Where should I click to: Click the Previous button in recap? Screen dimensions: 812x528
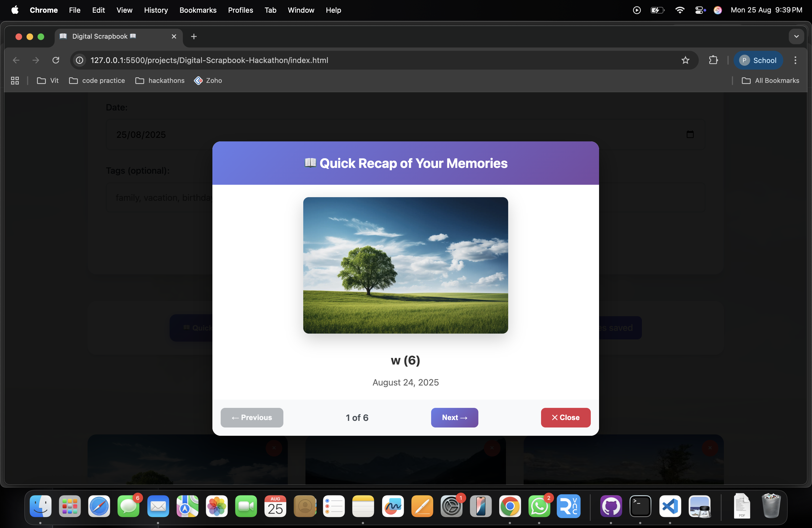(x=252, y=418)
